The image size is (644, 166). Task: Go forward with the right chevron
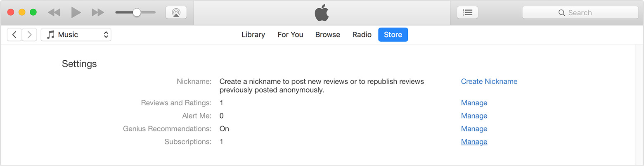pyautogui.click(x=29, y=35)
